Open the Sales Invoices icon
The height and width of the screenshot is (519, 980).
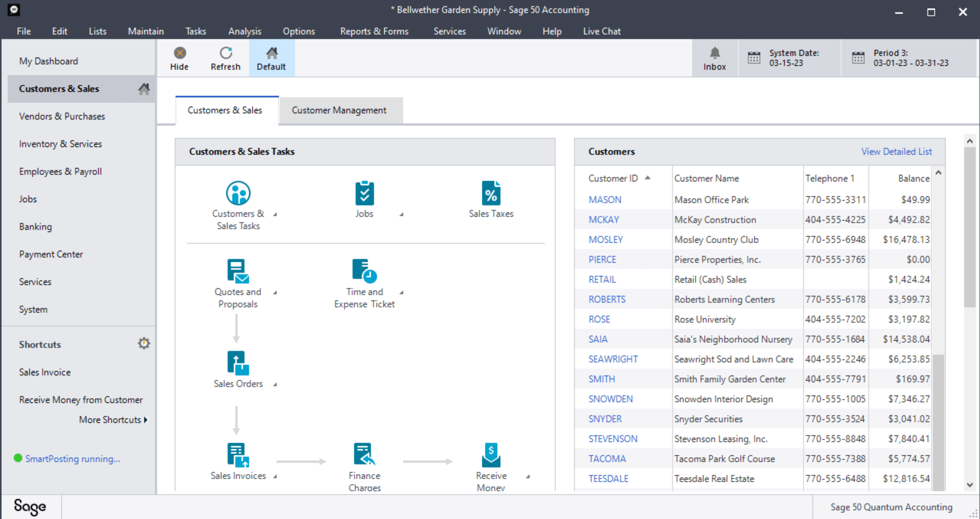[x=238, y=455]
